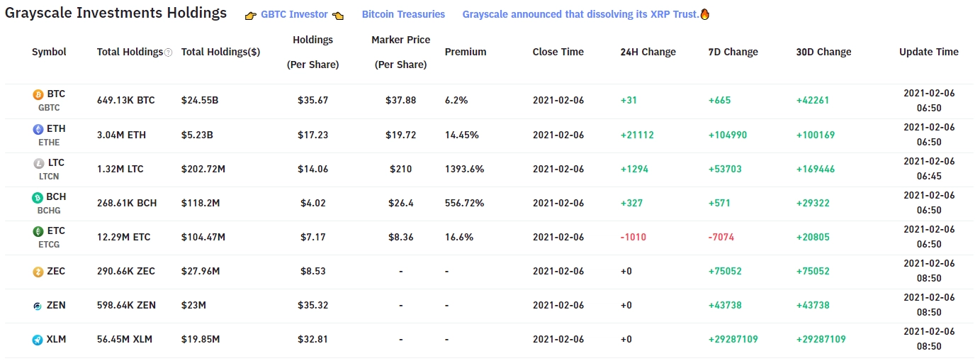Viewport: 980px width, 361px height.
Task: Click the $32.81 XLM holdings per share
Action: (x=313, y=339)
